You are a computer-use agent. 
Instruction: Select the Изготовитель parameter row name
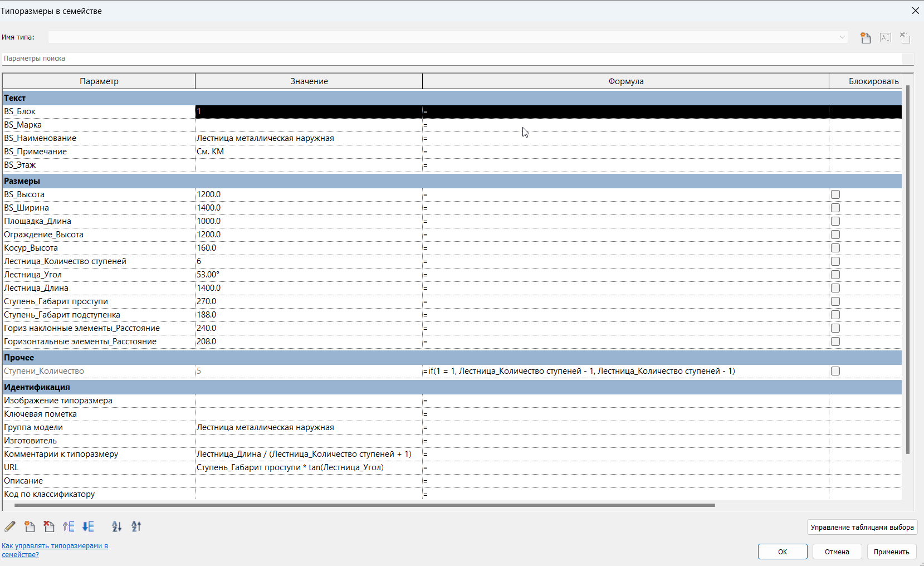[99, 441]
